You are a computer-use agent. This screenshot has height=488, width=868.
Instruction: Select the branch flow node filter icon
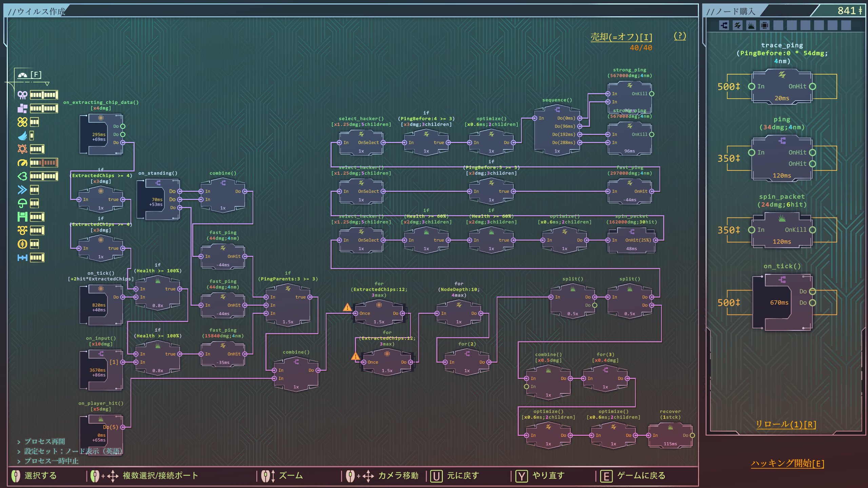(724, 25)
